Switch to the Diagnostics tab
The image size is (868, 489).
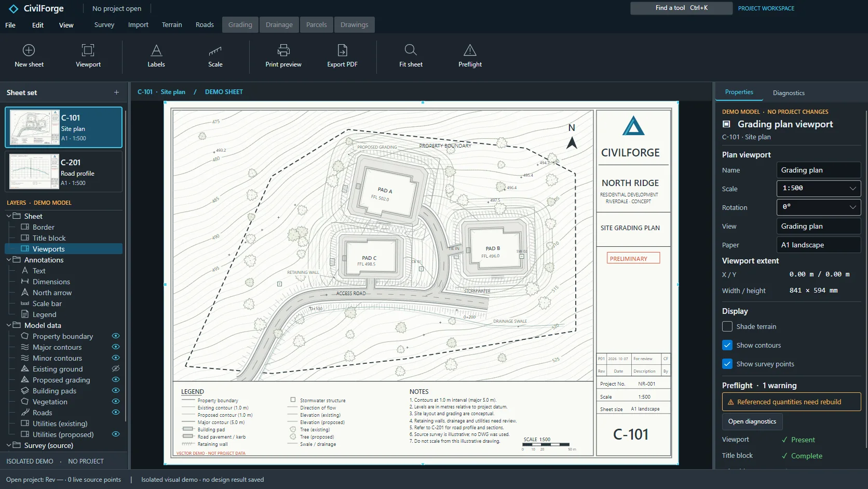point(789,93)
